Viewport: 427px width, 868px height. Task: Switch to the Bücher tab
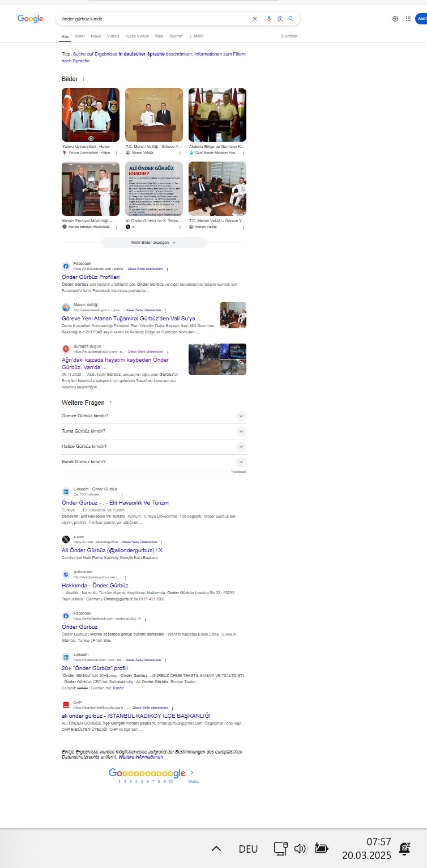pyautogui.click(x=176, y=36)
